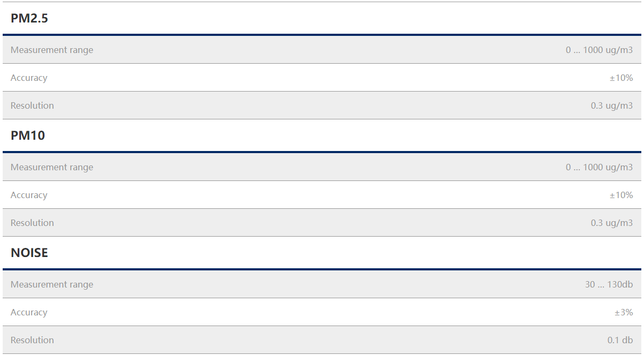Click the PM2.5 accuracy value ±10%

pyautogui.click(x=621, y=78)
